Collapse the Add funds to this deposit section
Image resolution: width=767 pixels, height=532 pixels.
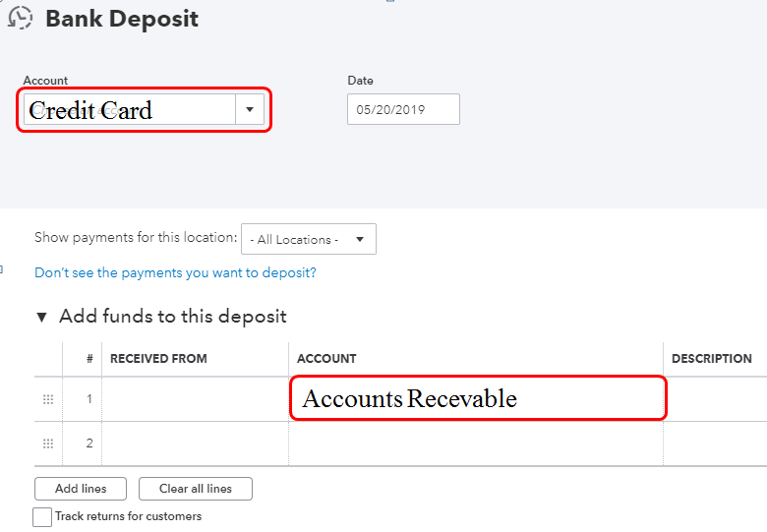[41, 317]
